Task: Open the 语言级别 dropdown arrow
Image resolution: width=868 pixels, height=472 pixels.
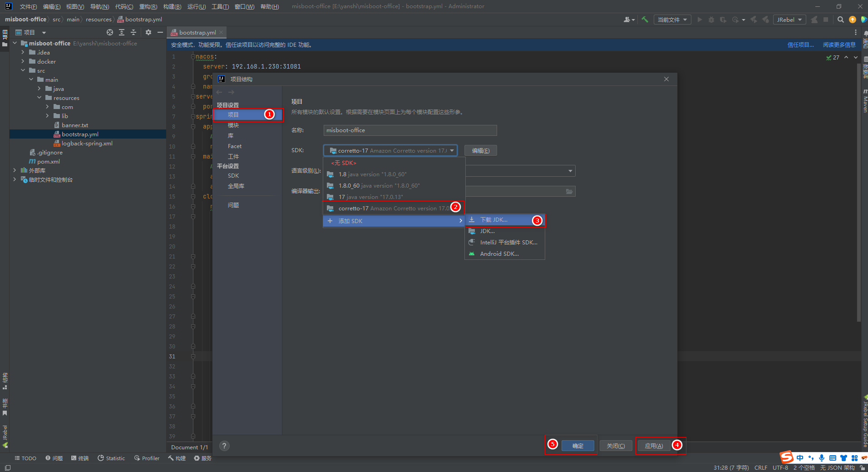Action: point(570,171)
